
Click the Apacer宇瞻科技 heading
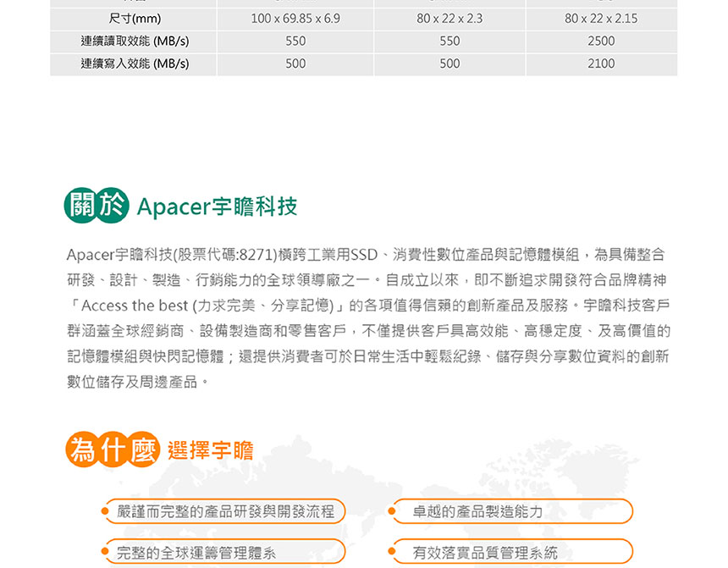coord(217,207)
